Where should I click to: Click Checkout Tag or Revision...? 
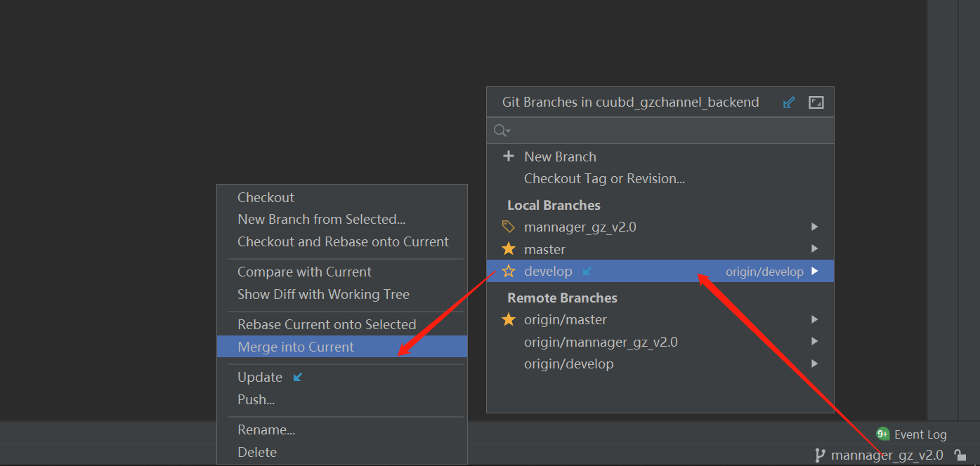click(x=660, y=178)
